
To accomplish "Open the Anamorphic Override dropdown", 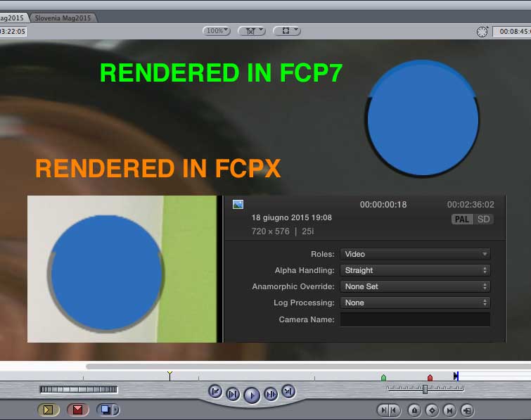I will coord(415,286).
